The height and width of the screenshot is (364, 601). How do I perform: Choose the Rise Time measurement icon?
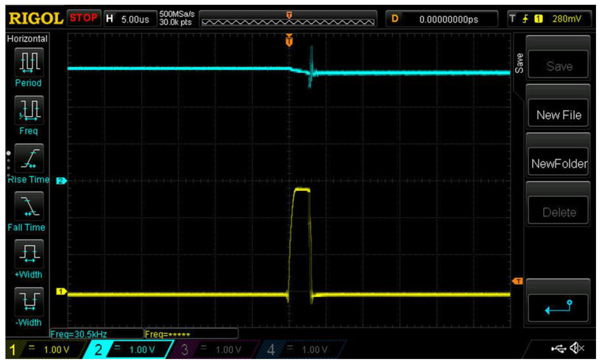(29, 158)
